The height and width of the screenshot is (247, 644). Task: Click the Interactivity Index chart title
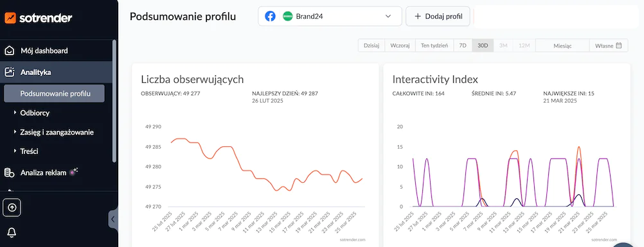(435, 79)
